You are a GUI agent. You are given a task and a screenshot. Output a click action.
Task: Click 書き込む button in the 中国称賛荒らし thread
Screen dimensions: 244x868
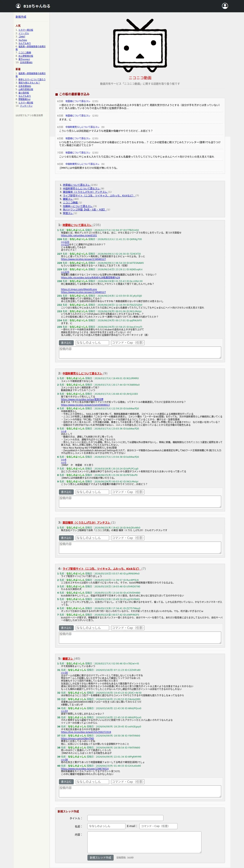tap(66, 492)
